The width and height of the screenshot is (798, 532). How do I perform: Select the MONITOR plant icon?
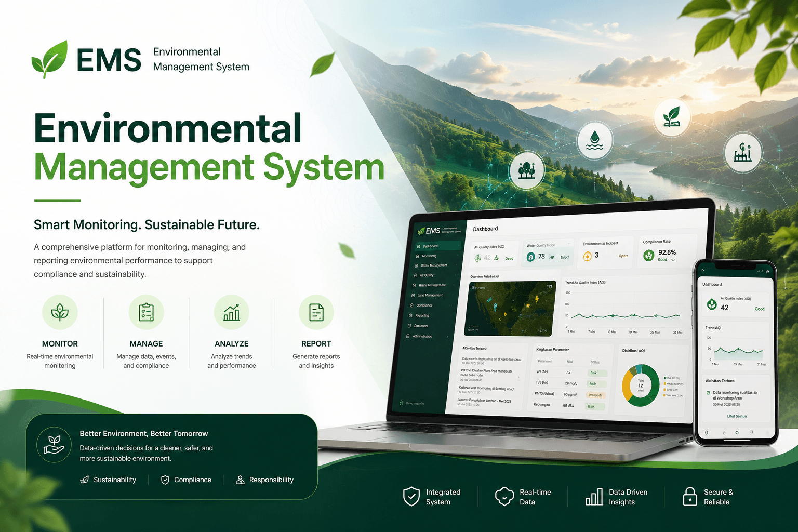tap(60, 312)
